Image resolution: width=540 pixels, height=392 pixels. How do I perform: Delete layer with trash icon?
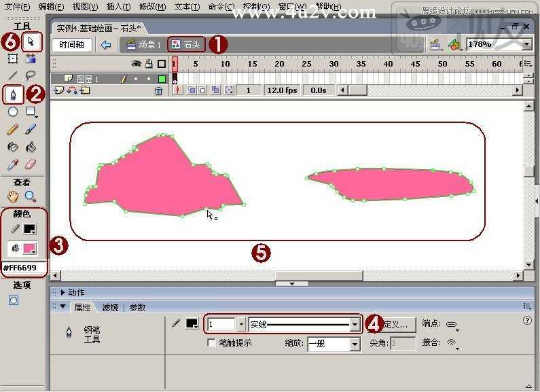tap(158, 90)
